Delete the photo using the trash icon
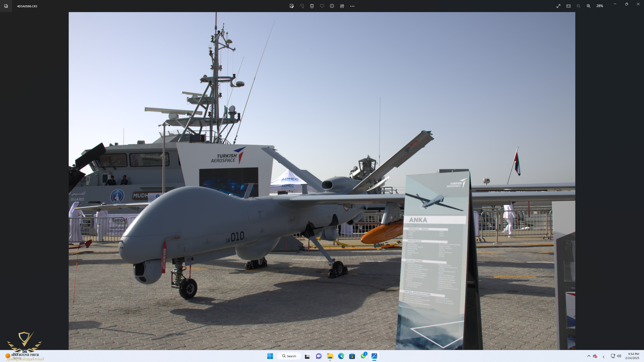Image resolution: width=644 pixels, height=362 pixels. (x=312, y=6)
